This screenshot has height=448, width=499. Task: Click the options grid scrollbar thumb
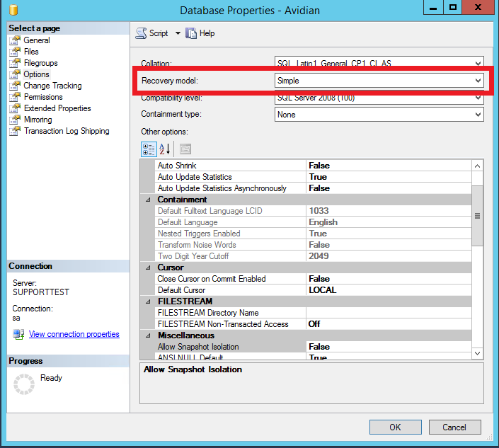pos(477,216)
